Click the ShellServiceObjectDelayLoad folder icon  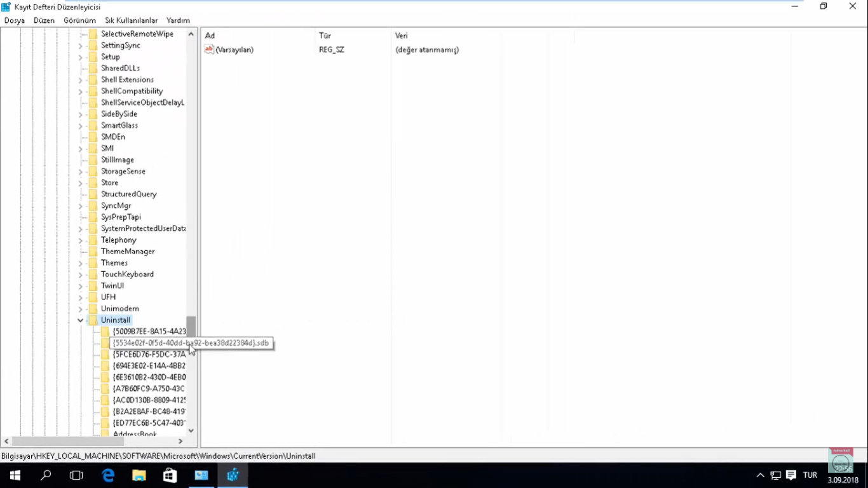click(93, 102)
